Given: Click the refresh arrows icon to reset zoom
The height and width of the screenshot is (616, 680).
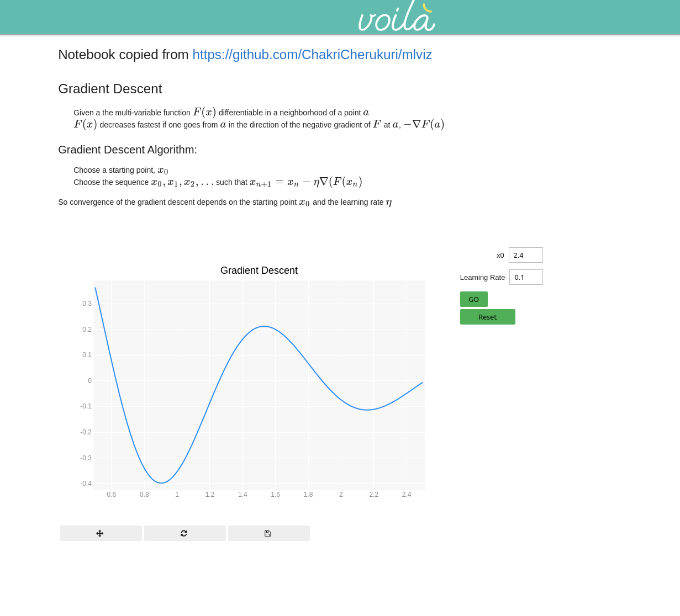Looking at the screenshot, I should coord(185,533).
